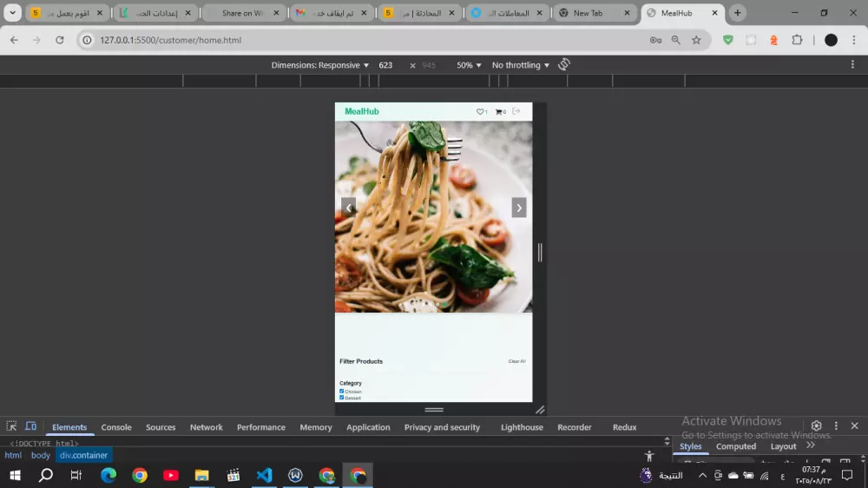Open DevTools settings gear
The image size is (868, 488).
[816, 425]
